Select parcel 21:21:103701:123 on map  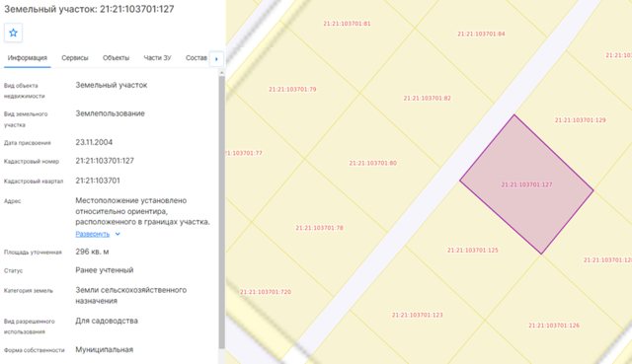(x=417, y=315)
